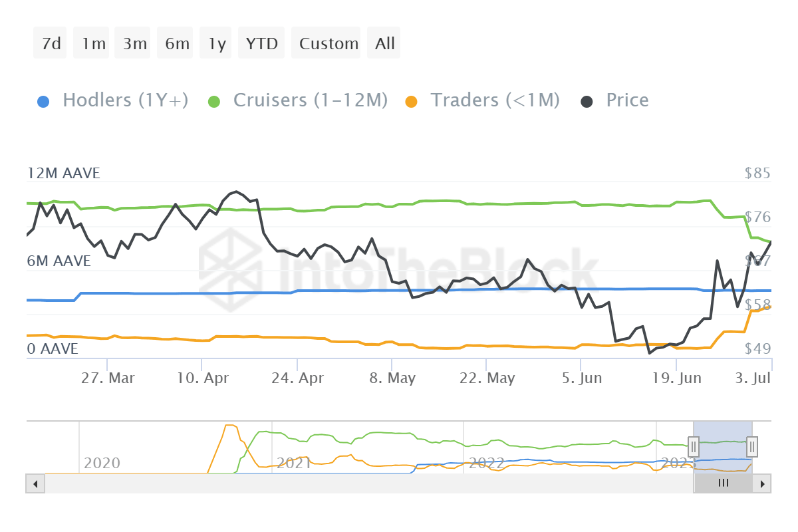Image resolution: width=798 pixels, height=532 pixels.
Task: Toggle the Cruisers (1-12M) series
Action: coord(310,100)
